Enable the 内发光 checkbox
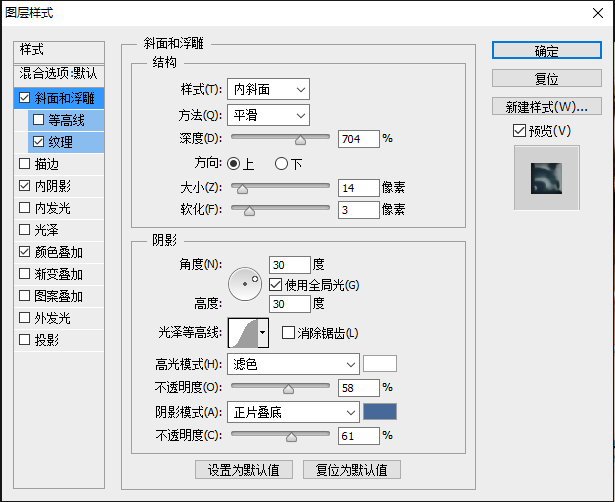The width and height of the screenshot is (615, 502). 24,207
